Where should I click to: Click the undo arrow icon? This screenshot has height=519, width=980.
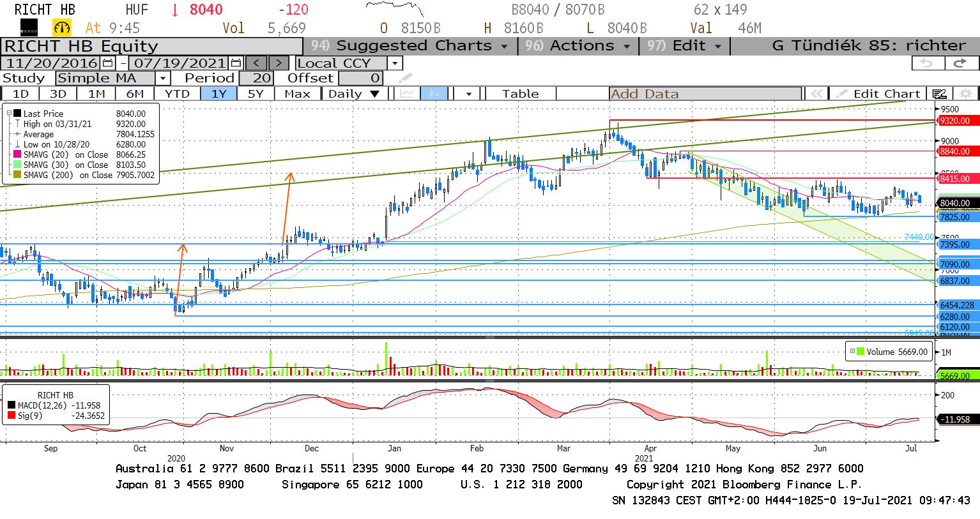click(927, 63)
